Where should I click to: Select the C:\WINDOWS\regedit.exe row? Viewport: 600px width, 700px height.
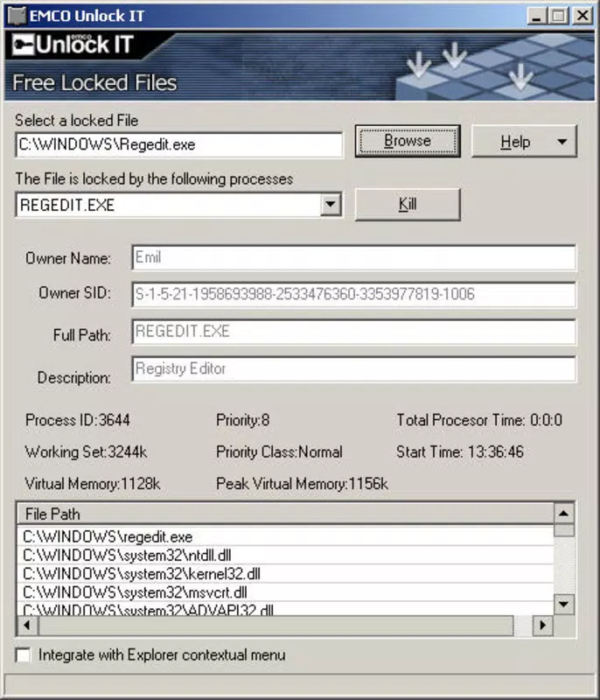point(285,536)
